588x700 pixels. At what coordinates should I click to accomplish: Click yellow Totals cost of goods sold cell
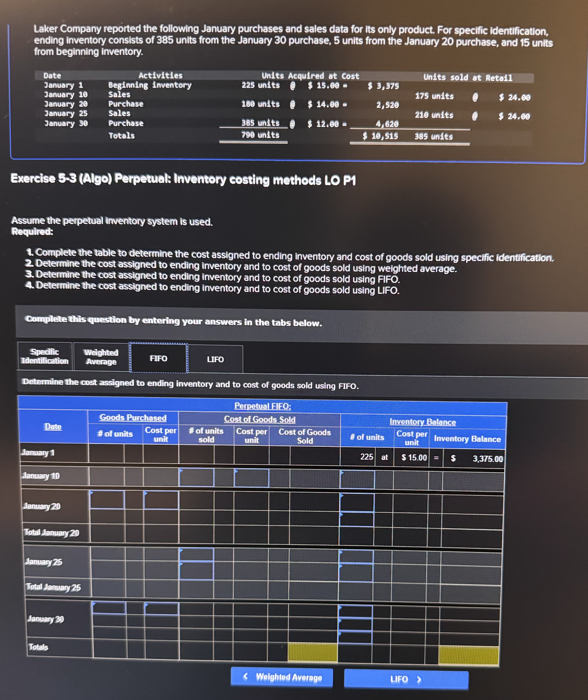[x=312, y=652]
